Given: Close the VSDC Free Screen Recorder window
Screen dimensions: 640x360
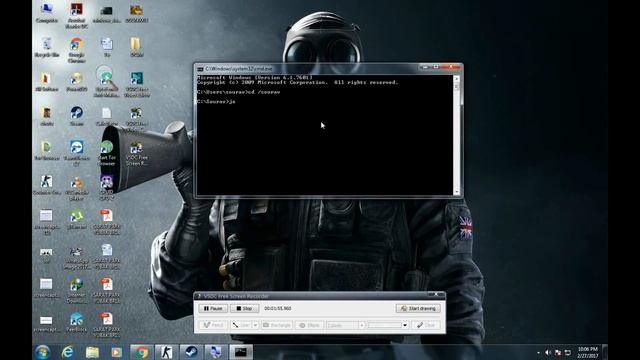Looking at the screenshot, I should 436,295.
